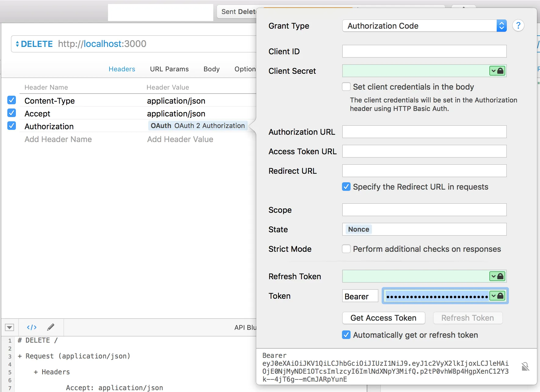Switch to the Body tab
Viewport: 540px width, 392px height.
(x=211, y=69)
